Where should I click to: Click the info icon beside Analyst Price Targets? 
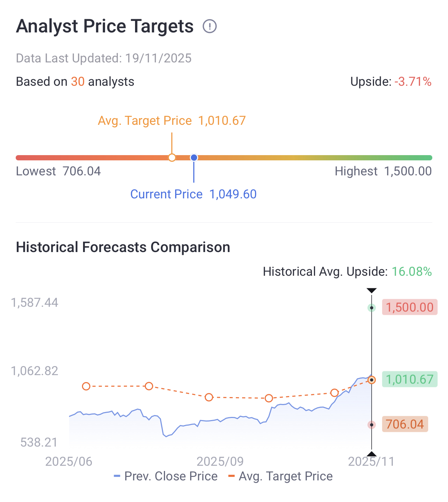click(210, 26)
